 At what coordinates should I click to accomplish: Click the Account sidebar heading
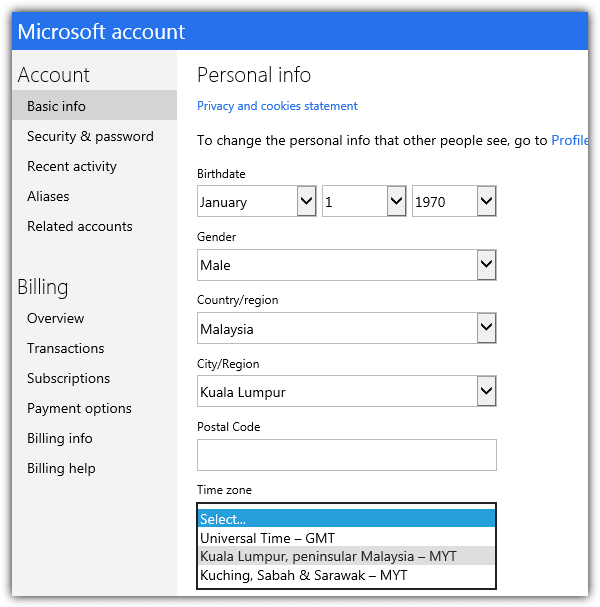53,75
